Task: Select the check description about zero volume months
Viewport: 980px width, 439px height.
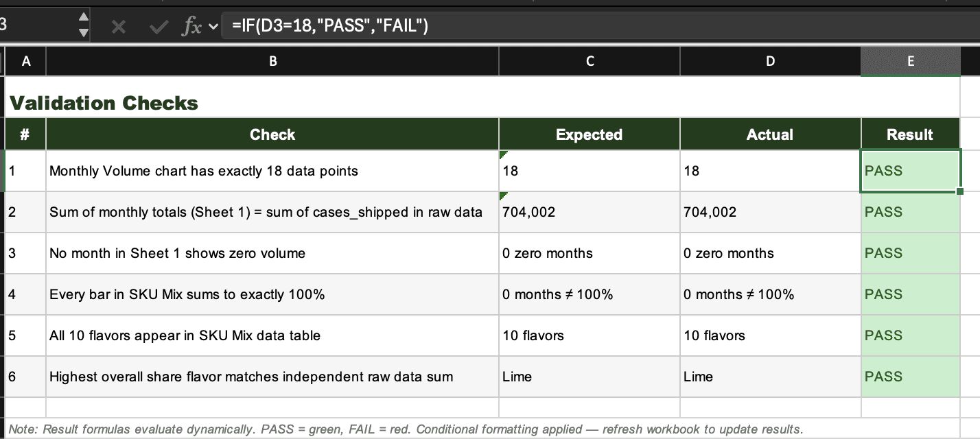Action: click(272, 253)
